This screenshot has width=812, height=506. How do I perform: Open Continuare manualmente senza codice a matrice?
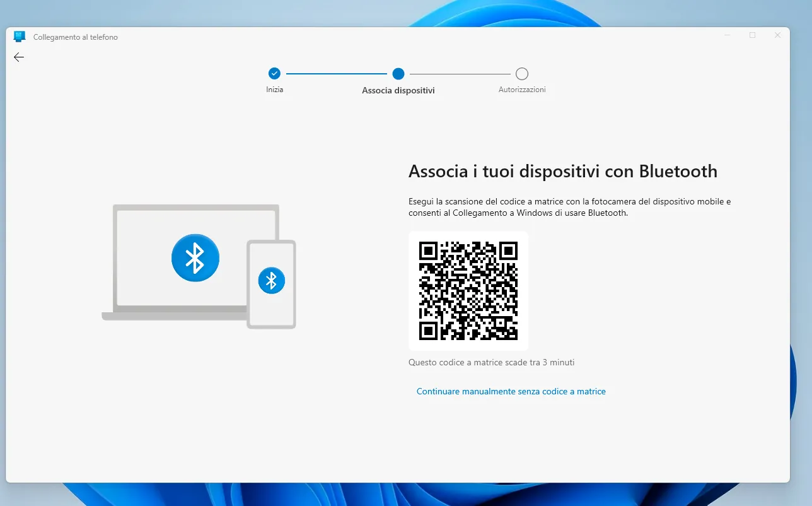pyautogui.click(x=511, y=391)
